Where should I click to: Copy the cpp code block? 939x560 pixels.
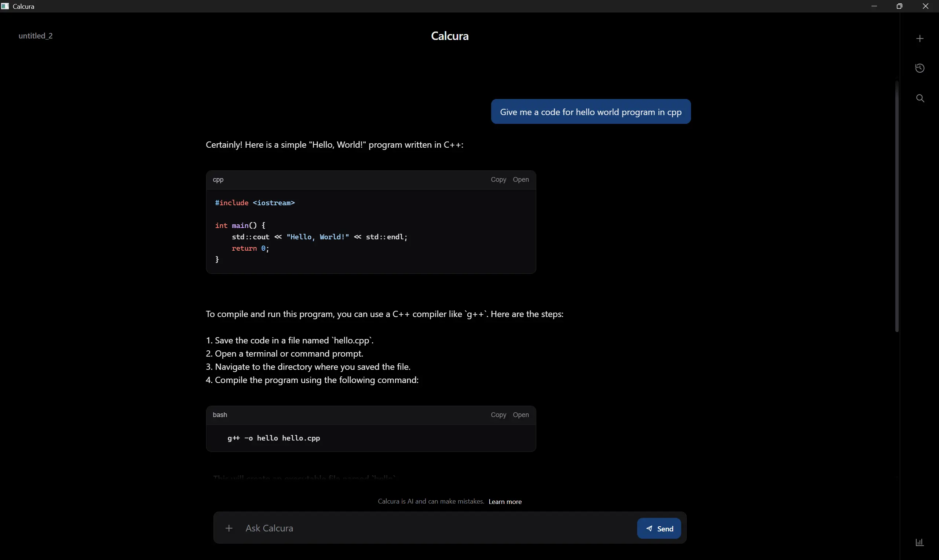(x=498, y=180)
